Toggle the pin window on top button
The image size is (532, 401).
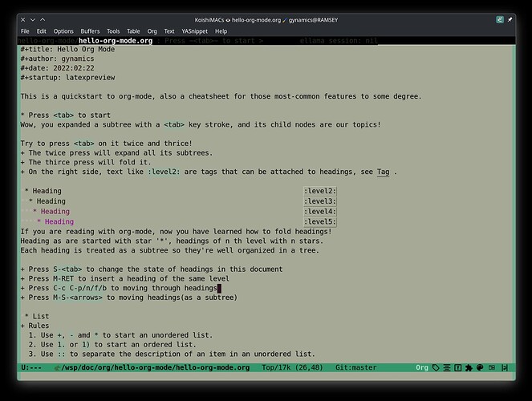pos(510,18)
